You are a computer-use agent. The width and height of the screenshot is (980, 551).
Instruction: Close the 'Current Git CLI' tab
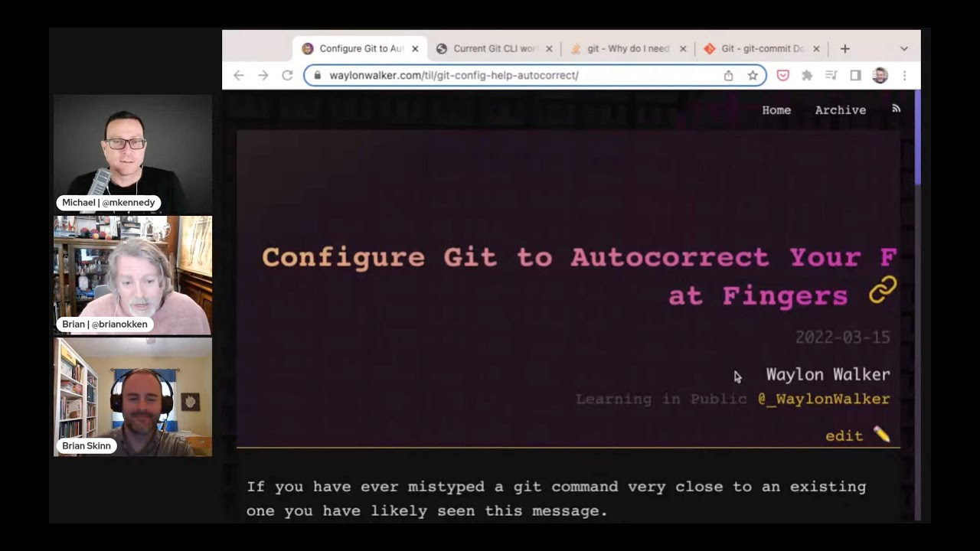point(549,48)
